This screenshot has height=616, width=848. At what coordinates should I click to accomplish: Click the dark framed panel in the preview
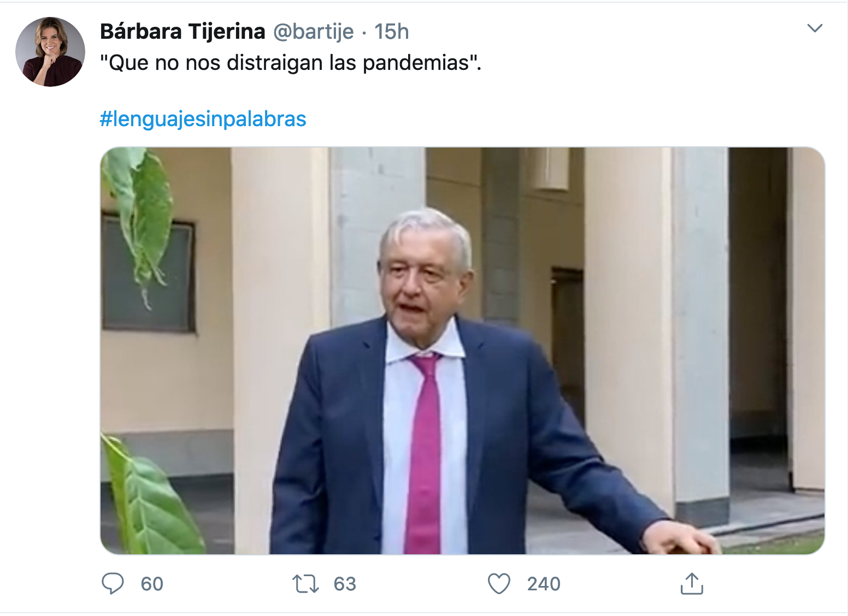(149, 273)
